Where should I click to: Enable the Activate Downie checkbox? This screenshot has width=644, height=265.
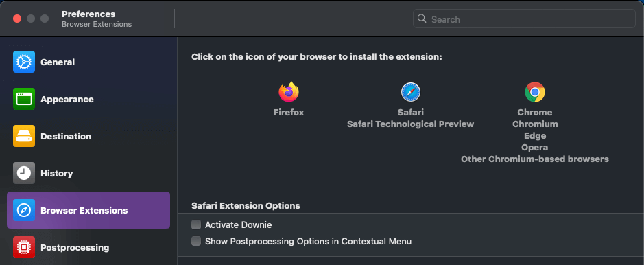196,224
